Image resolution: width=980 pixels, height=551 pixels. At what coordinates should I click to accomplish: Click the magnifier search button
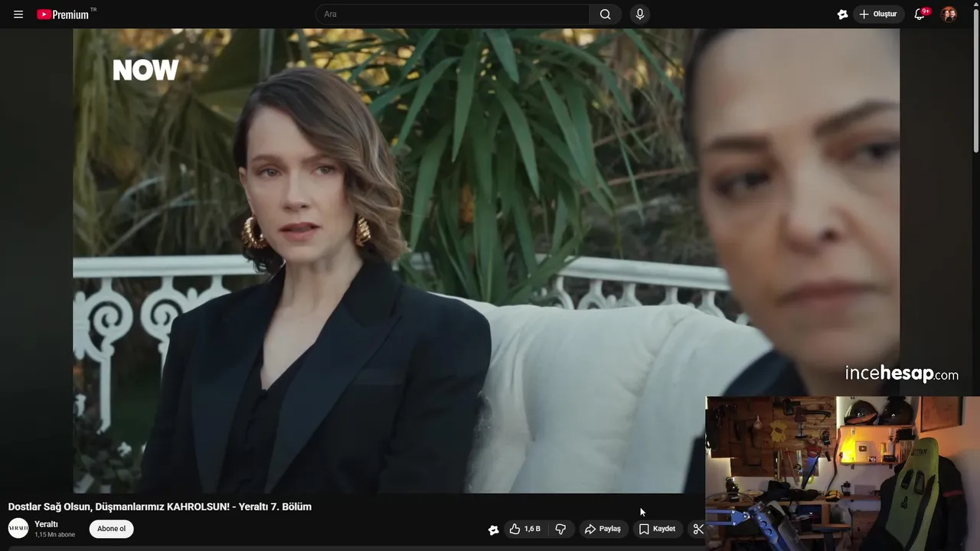(x=606, y=14)
